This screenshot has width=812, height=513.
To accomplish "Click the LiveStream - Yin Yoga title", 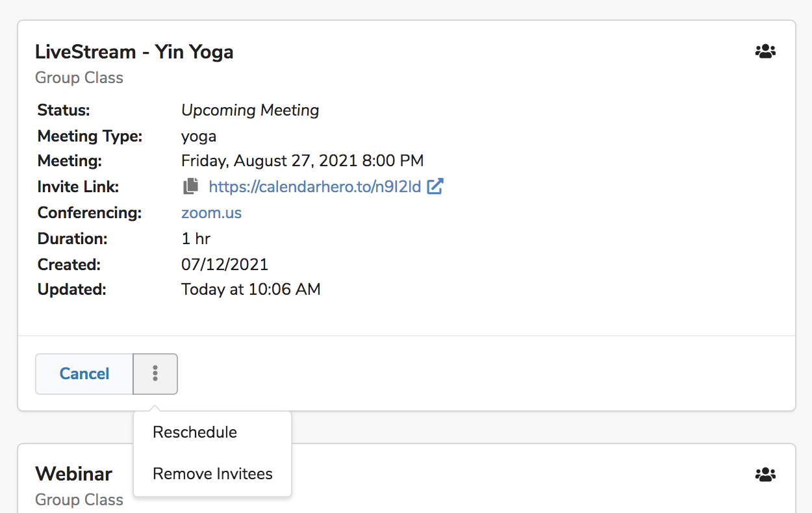I will click(x=134, y=52).
